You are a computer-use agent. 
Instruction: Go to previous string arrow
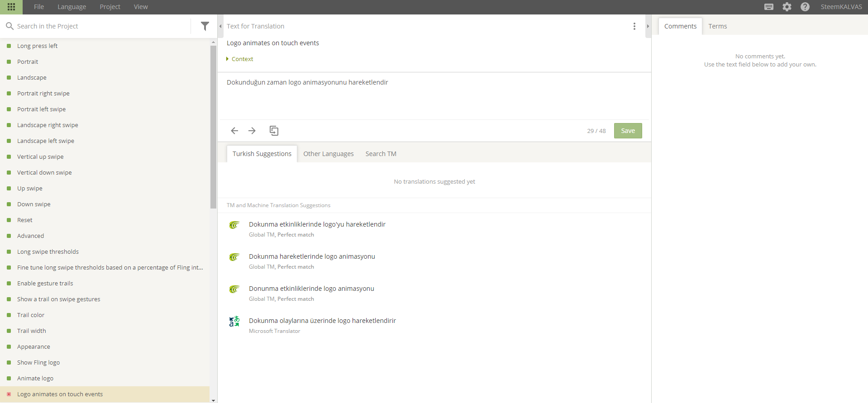tap(234, 131)
